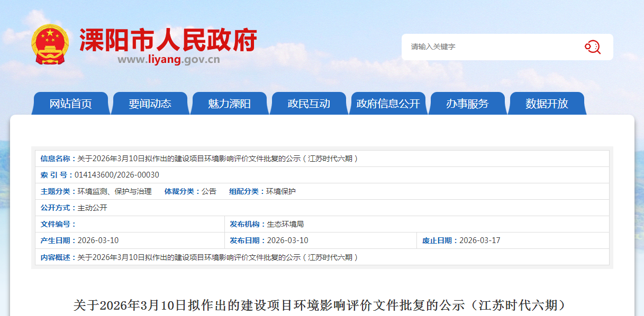The width and height of the screenshot is (644, 316).
Task: Click the 信息名称 row title text
Action: click(x=218, y=159)
